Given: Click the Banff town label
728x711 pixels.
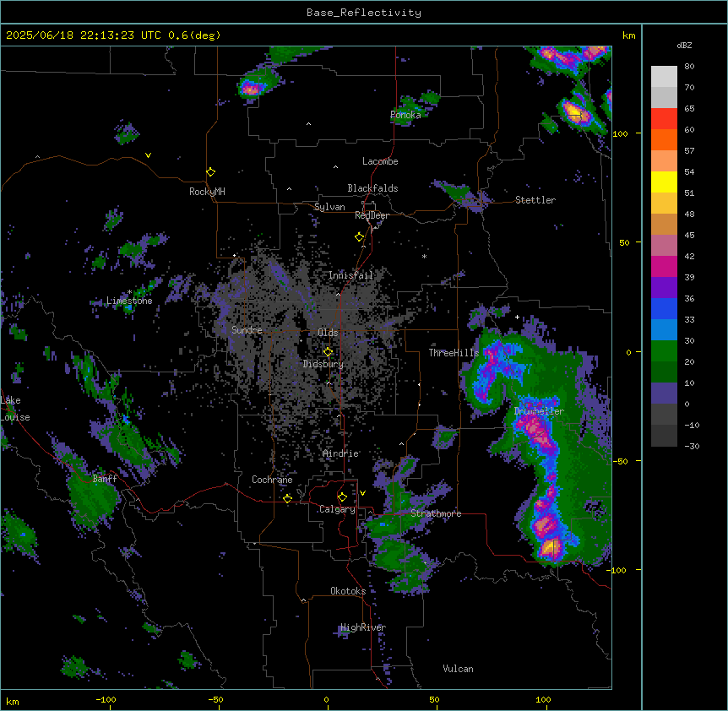Looking at the screenshot, I should point(105,479).
